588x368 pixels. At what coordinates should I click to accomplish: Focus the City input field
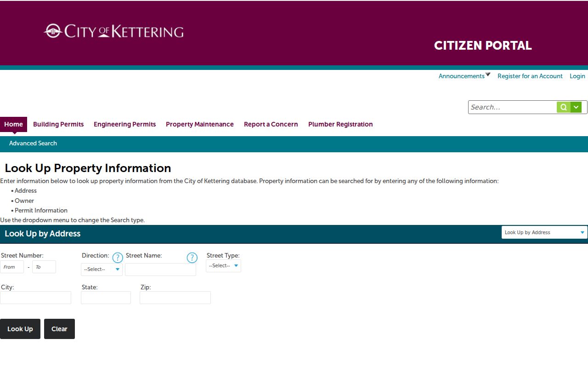35,298
